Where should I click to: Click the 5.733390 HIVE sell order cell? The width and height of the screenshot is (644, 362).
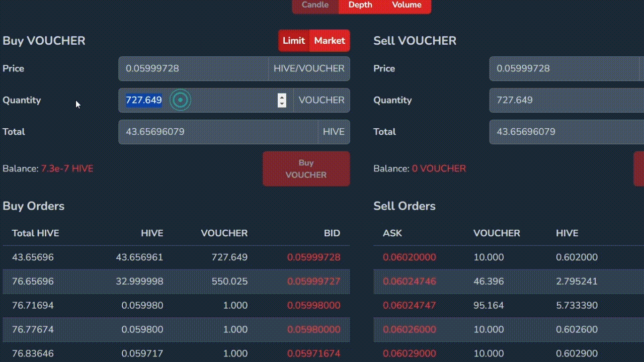point(577,306)
